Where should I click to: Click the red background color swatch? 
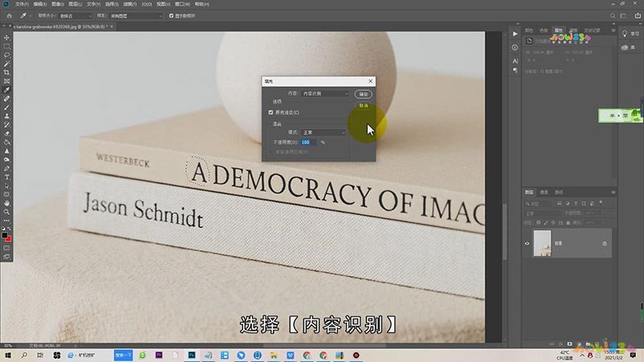[9, 239]
